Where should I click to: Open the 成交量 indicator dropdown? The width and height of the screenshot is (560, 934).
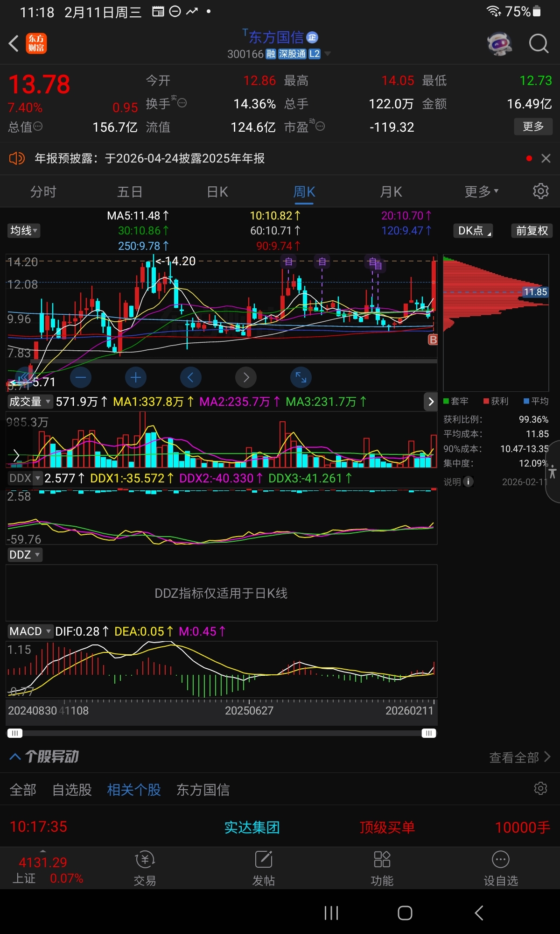click(29, 401)
